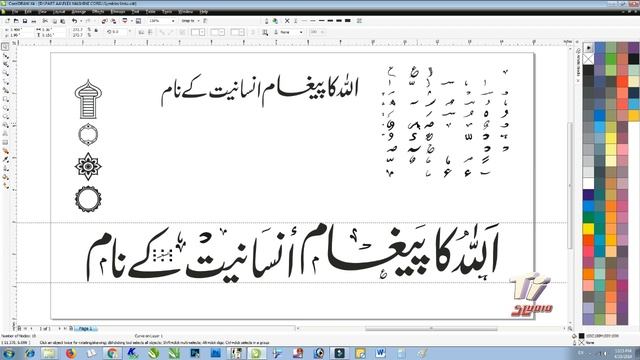
Task: Open Firefox from the taskbar
Action: pos(71,353)
